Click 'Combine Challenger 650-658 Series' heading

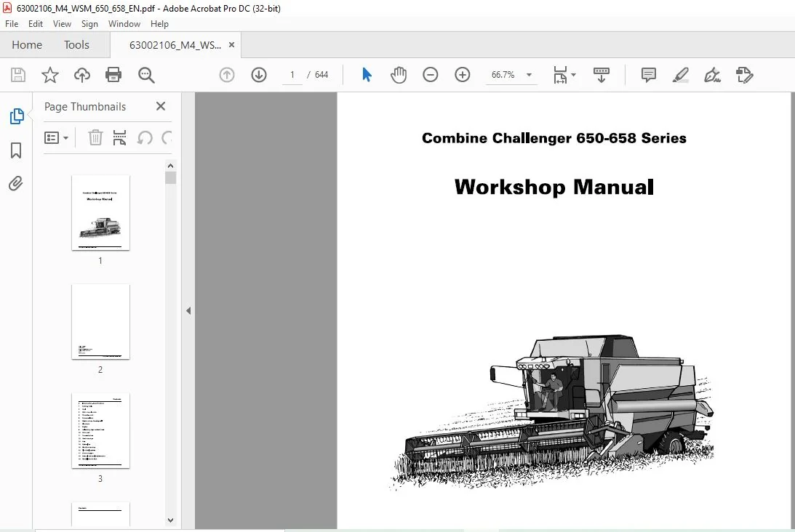pyautogui.click(x=554, y=138)
